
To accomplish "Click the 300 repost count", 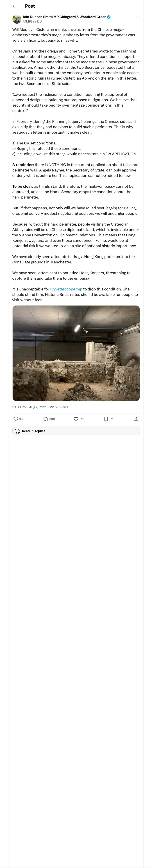I will (52, 419).
